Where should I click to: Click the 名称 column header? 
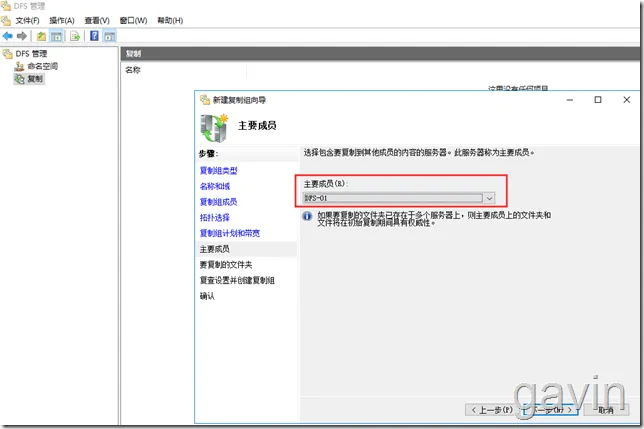(x=133, y=70)
